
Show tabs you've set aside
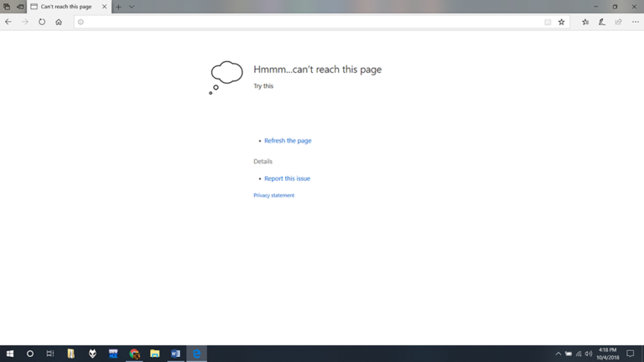pyautogui.click(x=7, y=7)
